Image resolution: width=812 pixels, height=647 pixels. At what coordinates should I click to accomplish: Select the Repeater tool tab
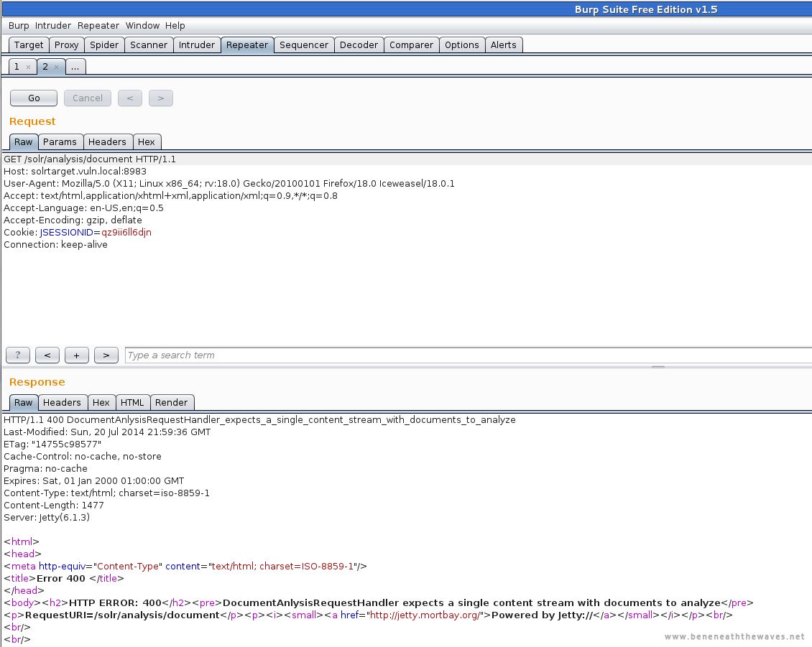click(247, 45)
